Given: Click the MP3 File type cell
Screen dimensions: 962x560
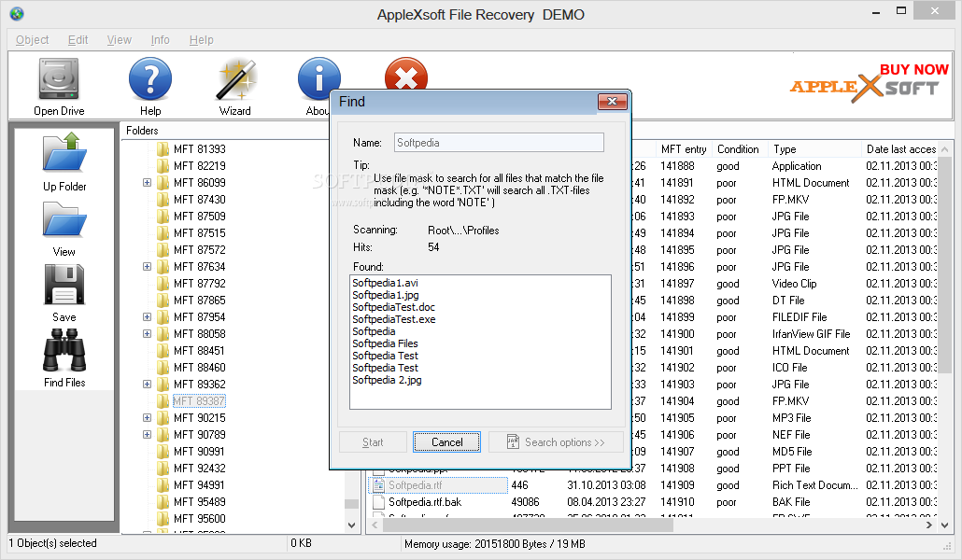Looking at the screenshot, I should 791,418.
